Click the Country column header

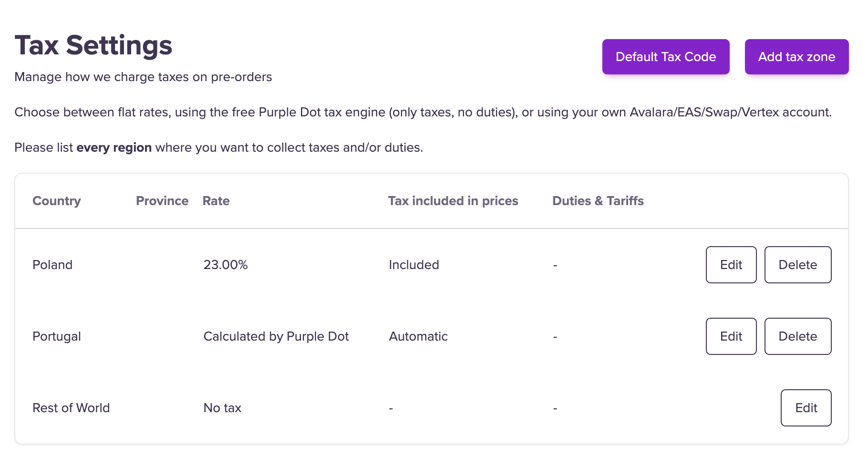(x=57, y=201)
